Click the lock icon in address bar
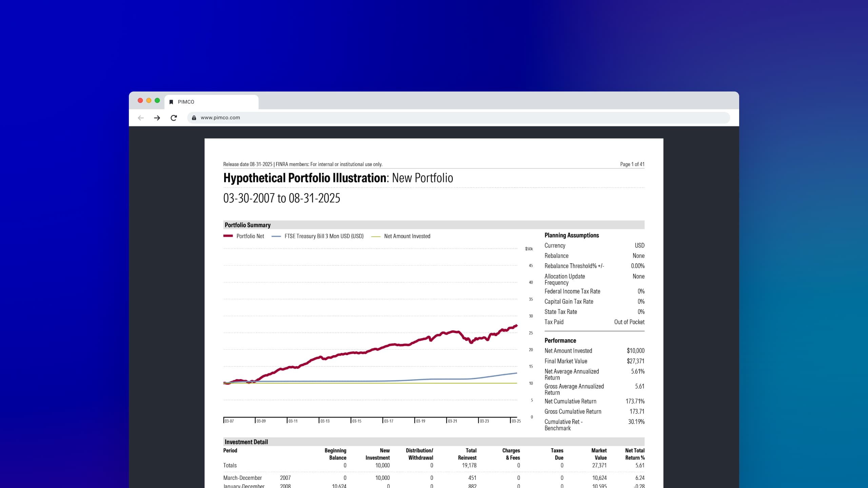The height and width of the screenshot is (488, 868). 194,118
